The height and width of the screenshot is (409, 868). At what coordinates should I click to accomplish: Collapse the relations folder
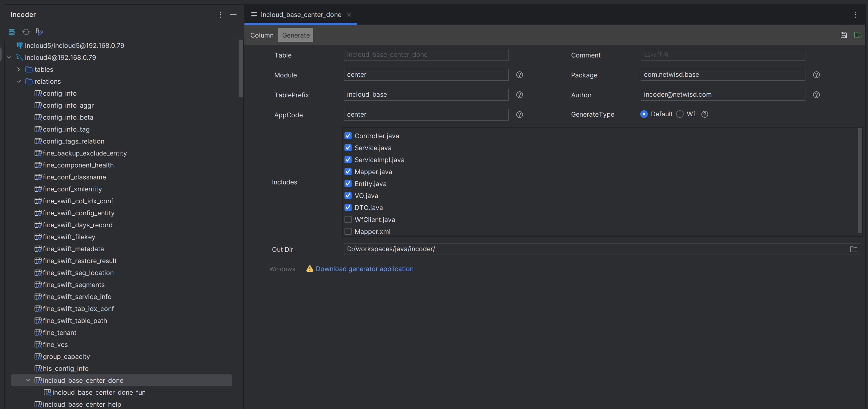(19, 81)
